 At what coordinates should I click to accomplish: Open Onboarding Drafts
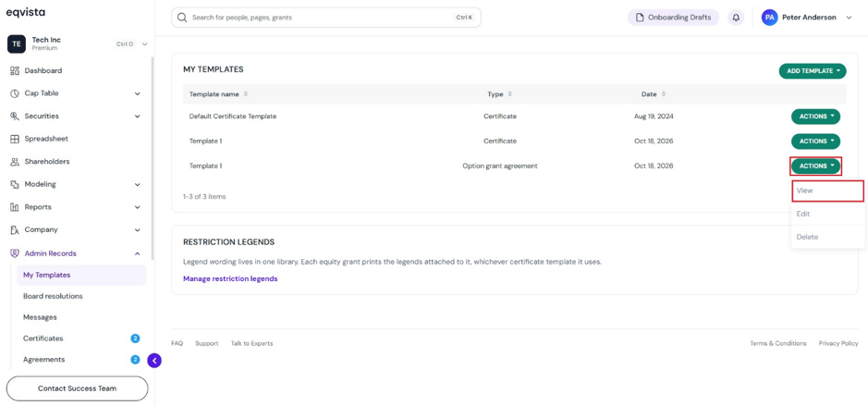coord(673,18)
